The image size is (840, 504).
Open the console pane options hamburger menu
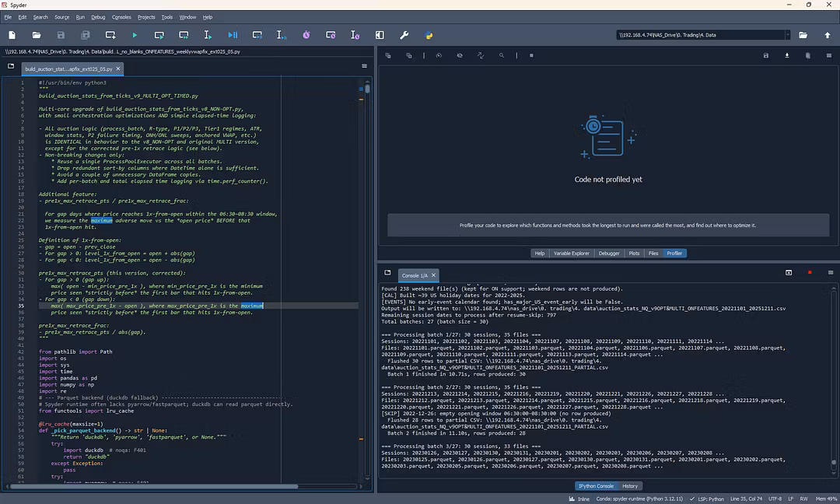(x=830, y=273)
